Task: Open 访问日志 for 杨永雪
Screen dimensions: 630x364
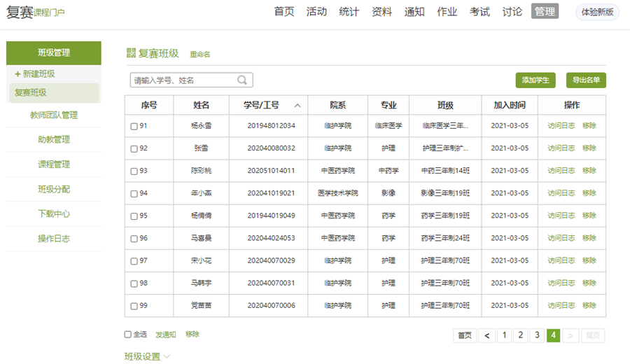Action: pyautogui.click(x=561, y=126)
